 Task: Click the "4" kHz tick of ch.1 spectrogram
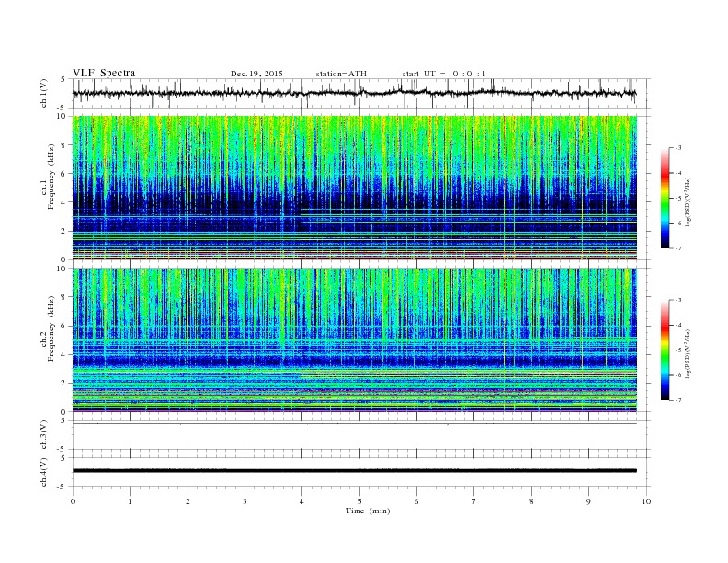[x=64, y=202]
